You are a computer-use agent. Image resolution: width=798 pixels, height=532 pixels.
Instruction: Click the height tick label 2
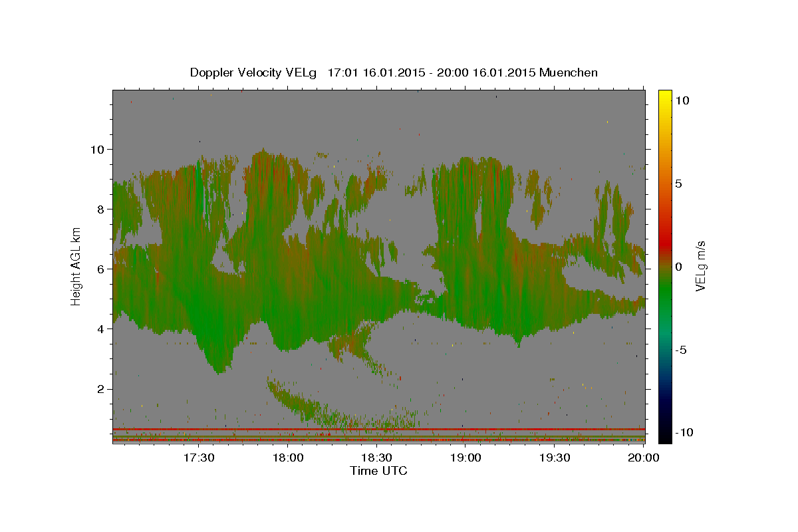pos(101,388)
